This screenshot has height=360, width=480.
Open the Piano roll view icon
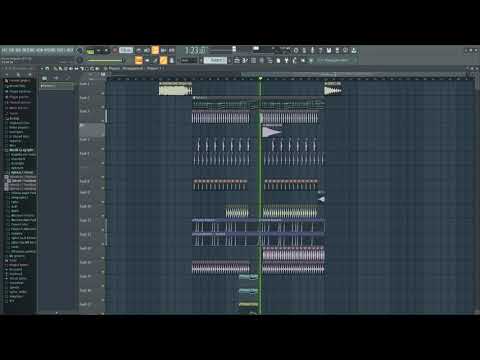point(245,60)
